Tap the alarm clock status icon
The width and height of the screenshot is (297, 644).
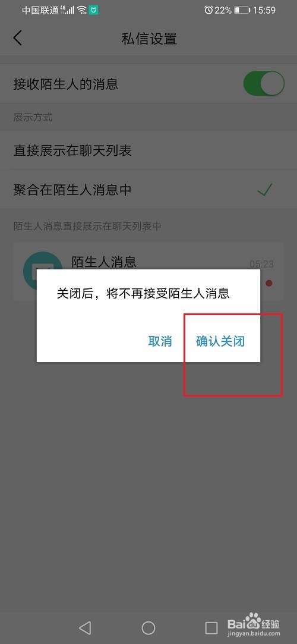tap(208, 10)
